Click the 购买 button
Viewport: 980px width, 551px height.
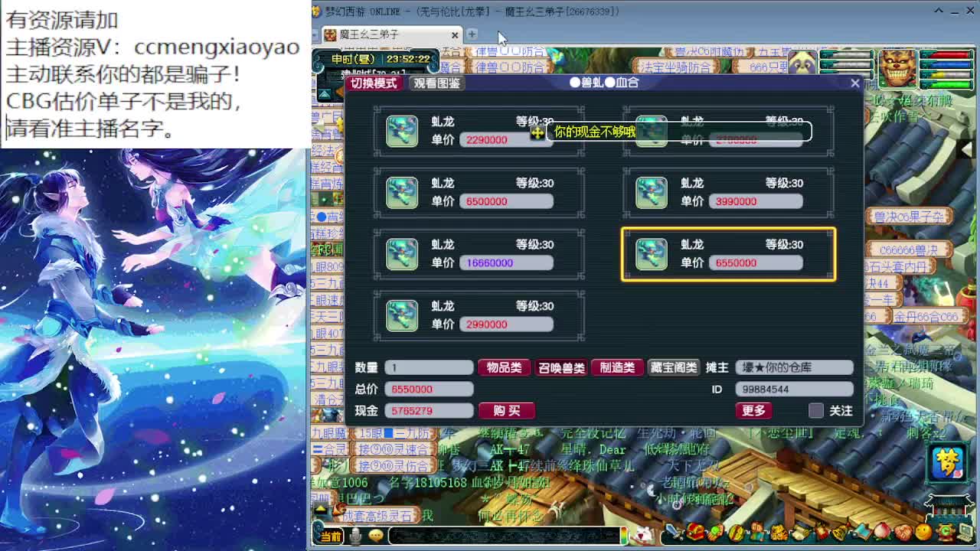(507, 411)
